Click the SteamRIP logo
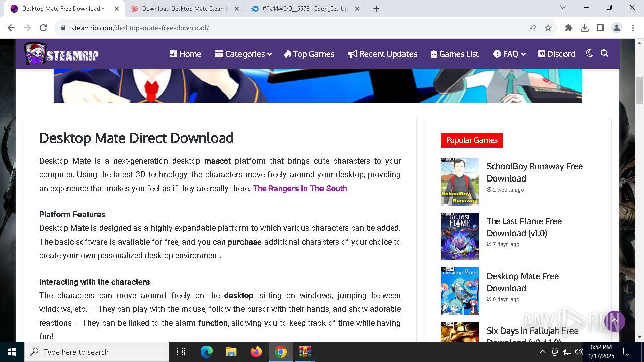 click(x=61, y=54)
